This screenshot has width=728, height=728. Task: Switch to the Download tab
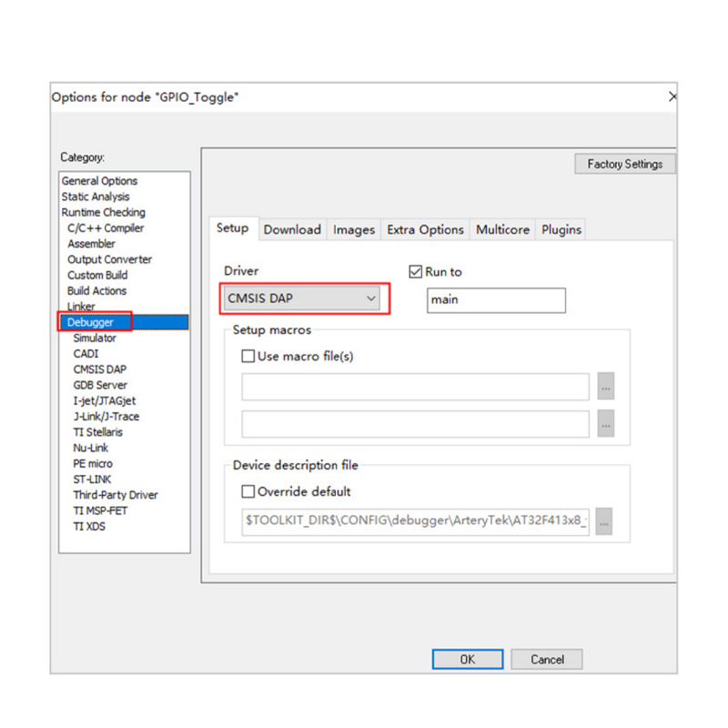[292, 230]
